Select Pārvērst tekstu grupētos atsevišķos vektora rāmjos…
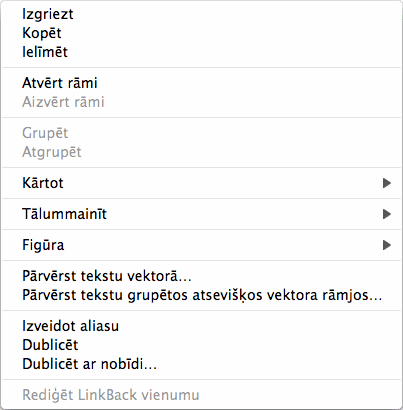 [x=201, y=295]
